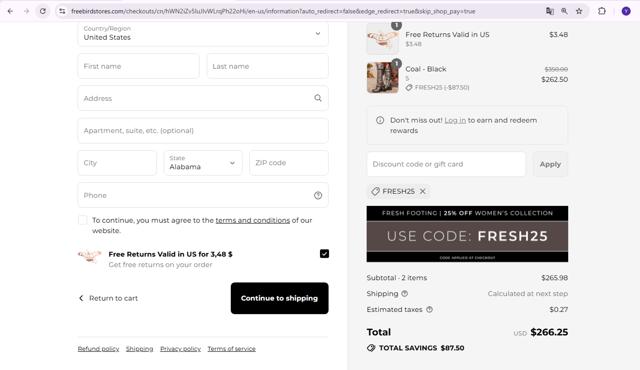Viewport: 640px width, 370px height.
Task: Click the USE CODE: FRESH25 promo banner
Action: 467,234
